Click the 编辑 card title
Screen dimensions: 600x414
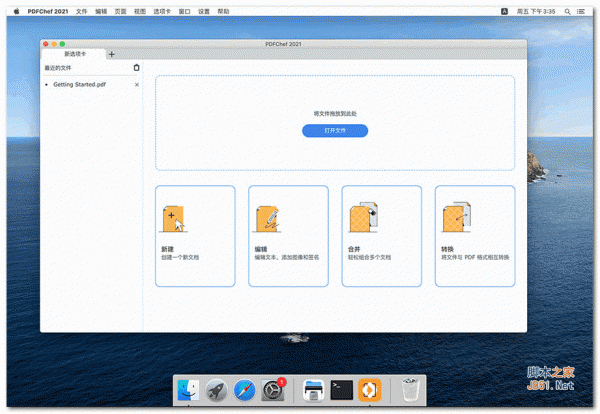261,249
